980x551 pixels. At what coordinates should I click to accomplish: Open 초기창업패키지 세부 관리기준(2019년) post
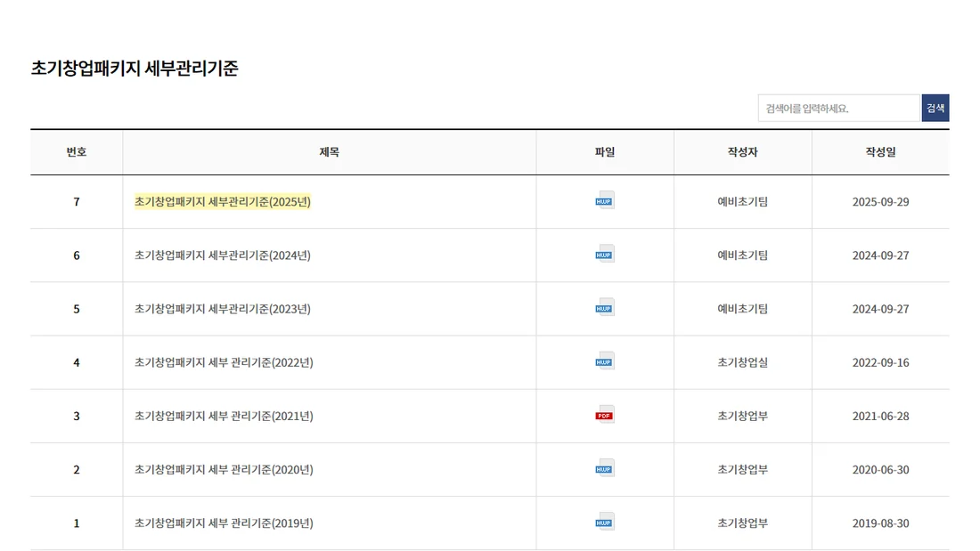224,523
